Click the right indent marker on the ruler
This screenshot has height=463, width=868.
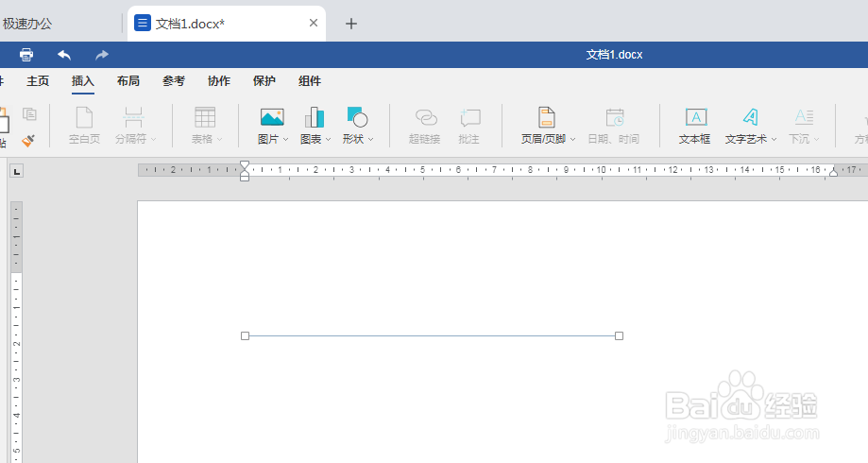pos(833,173)
